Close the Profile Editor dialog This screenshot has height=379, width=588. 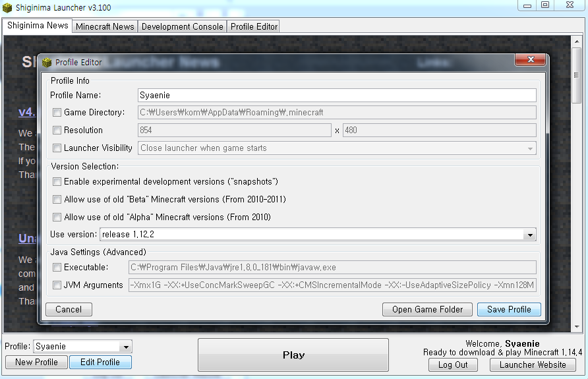[531, 59]
